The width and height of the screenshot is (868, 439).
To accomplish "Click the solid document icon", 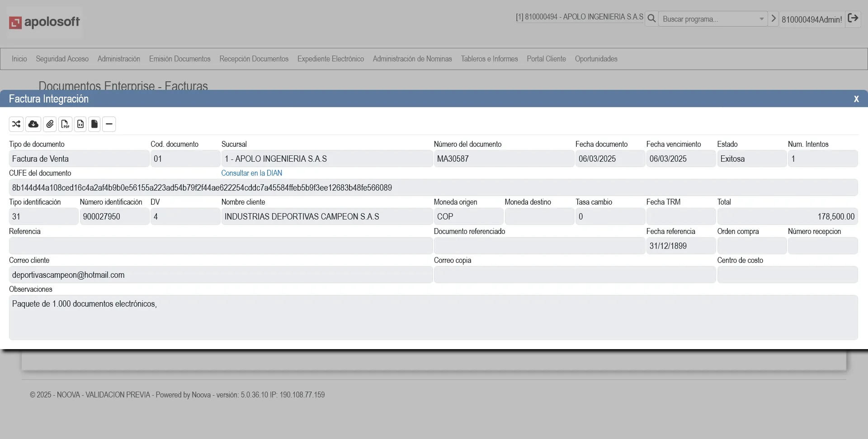I will point(94,124).
